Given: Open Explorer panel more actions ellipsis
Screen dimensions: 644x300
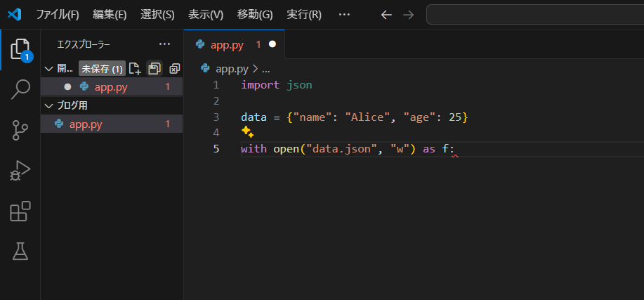Looking at the screenshot, I should tap(164, 44).
